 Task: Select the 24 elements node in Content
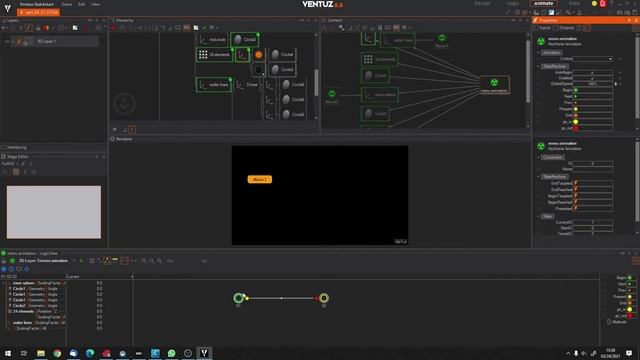(379, 59)
